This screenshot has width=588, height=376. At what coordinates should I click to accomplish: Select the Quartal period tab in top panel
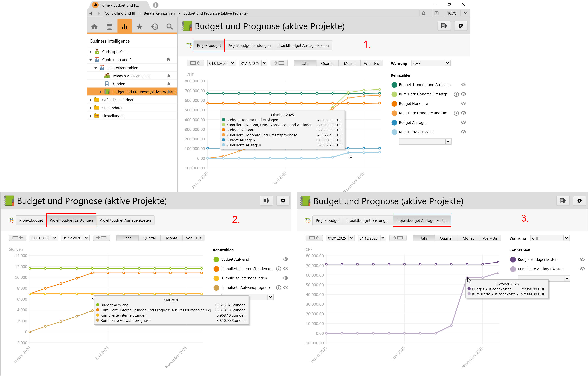tap(327, 63)
